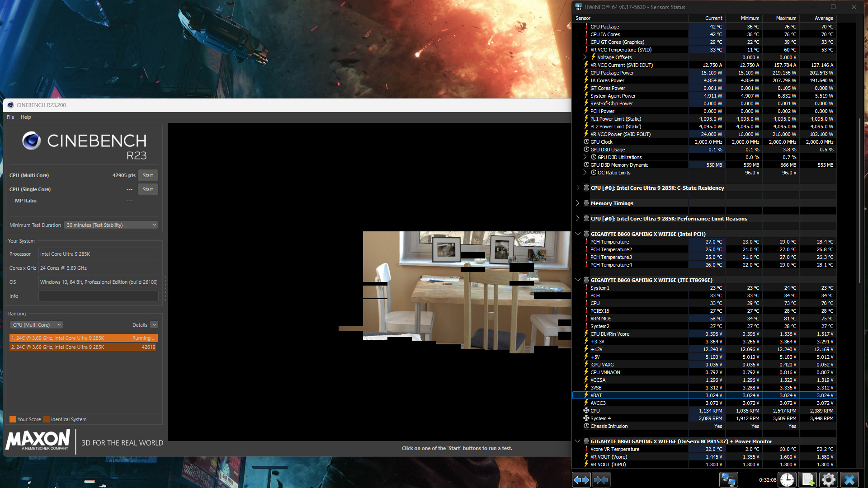This screenshot has height=488, width=868.
Task: Expand C-State Residency sensor group
Action: [578, 188]
